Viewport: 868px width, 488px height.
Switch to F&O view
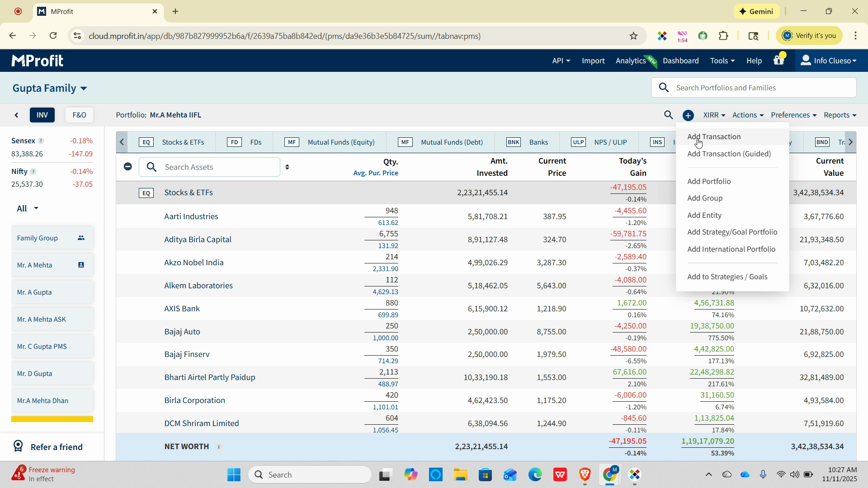(79, 115)
